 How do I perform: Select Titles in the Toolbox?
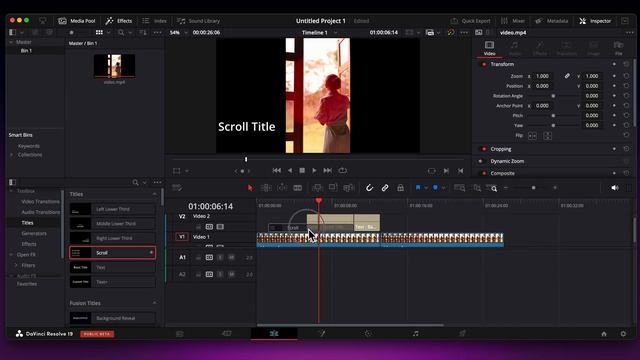pyautogui.click(x=27, y=223)
